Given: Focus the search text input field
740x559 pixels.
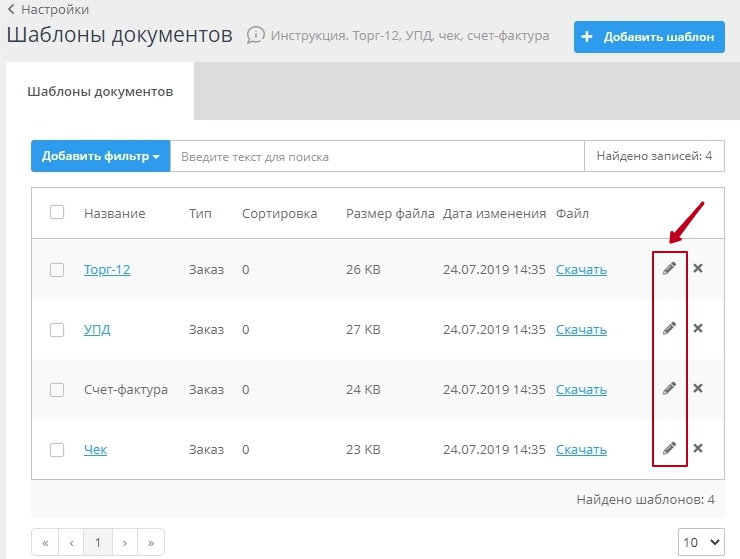Looking at the screenshot, I should 376,156.
